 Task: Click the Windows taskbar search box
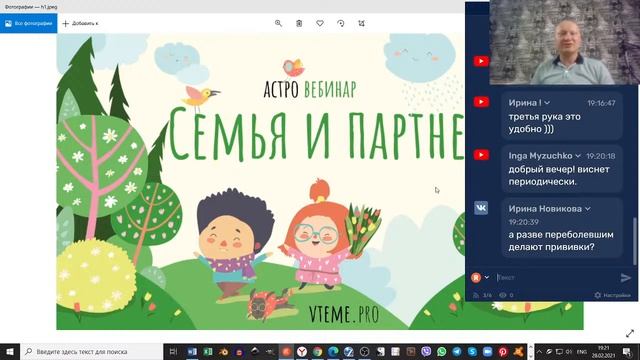tap(91, 351)
